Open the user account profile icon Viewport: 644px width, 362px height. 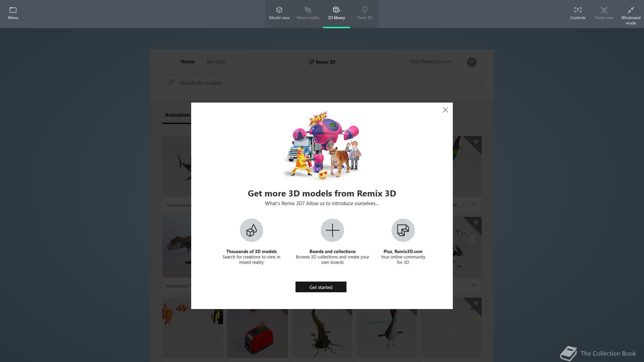[x=471, y=62]
